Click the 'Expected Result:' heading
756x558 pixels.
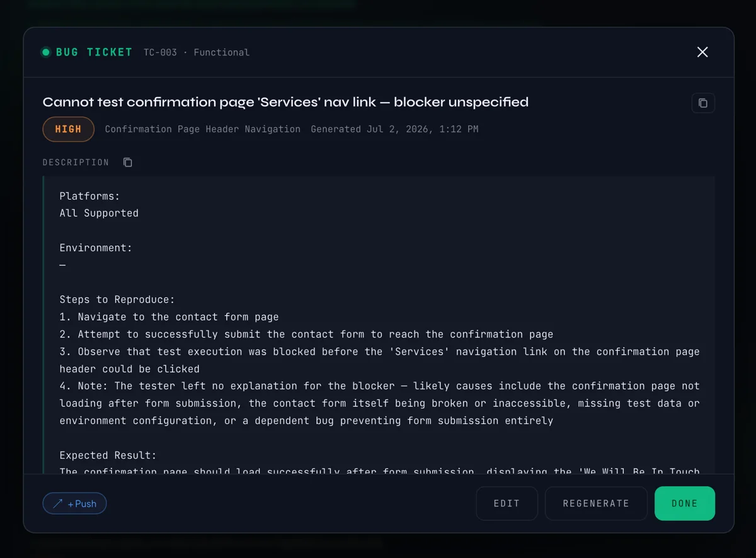pyautogui.click(x=108, y=455)
